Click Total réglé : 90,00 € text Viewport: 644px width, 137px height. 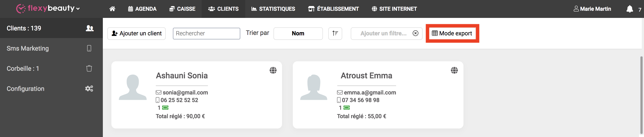pos(180,116)
